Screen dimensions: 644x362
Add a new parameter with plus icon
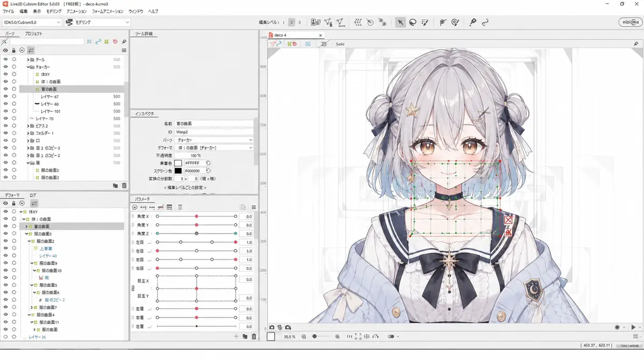coord(236,336)
